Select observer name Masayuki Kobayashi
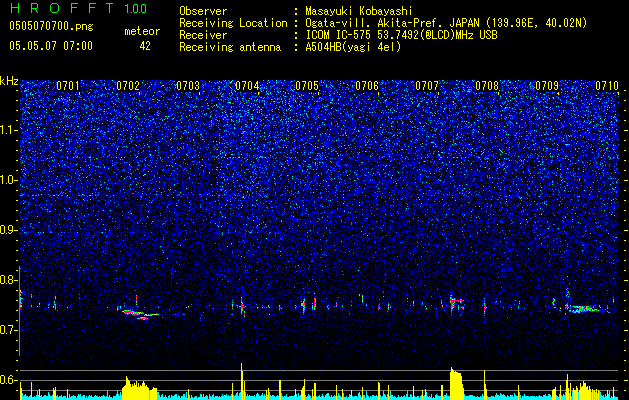629x400 pixels. 359,11
